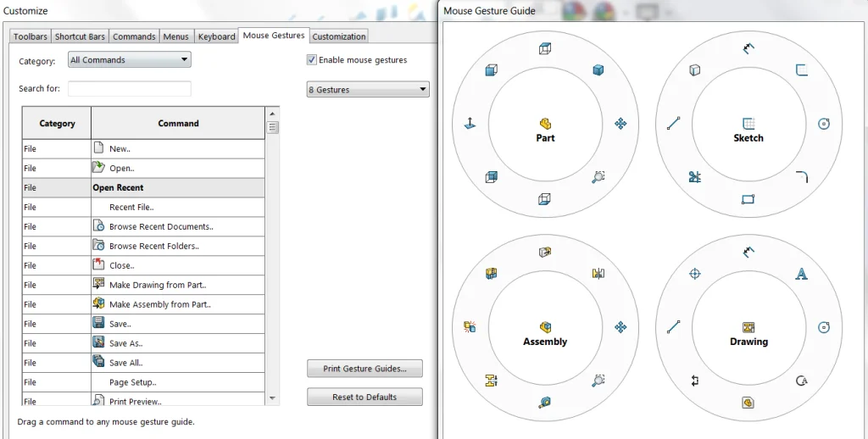This screenshot has width=868, height=439.
Task: Select the Page Setup.. command row
Action: (143, 382)
